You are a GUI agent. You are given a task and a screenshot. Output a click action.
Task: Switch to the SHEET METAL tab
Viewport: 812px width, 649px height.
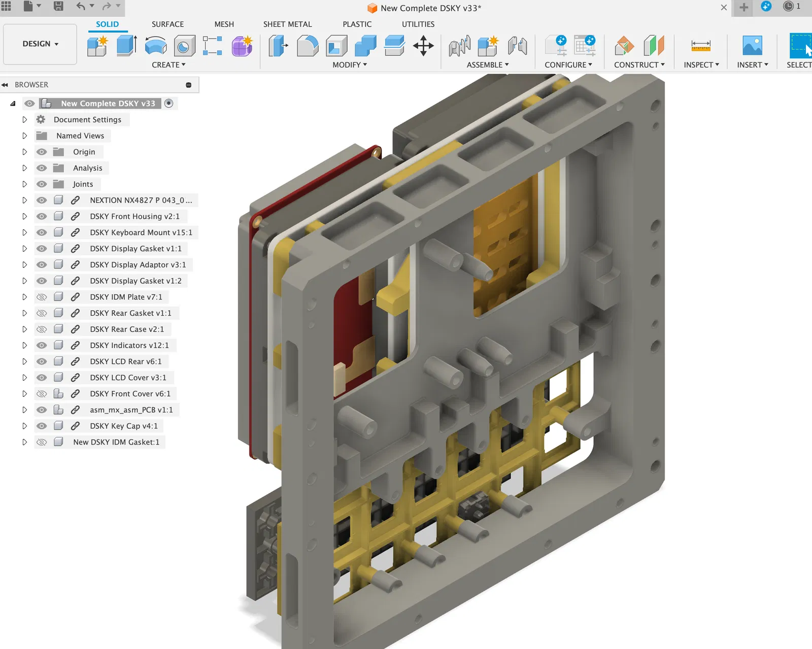click(288, 24)
